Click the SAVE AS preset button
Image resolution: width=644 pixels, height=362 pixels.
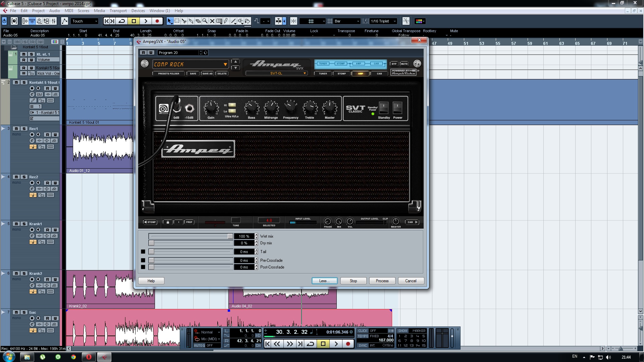coord(207,73)
